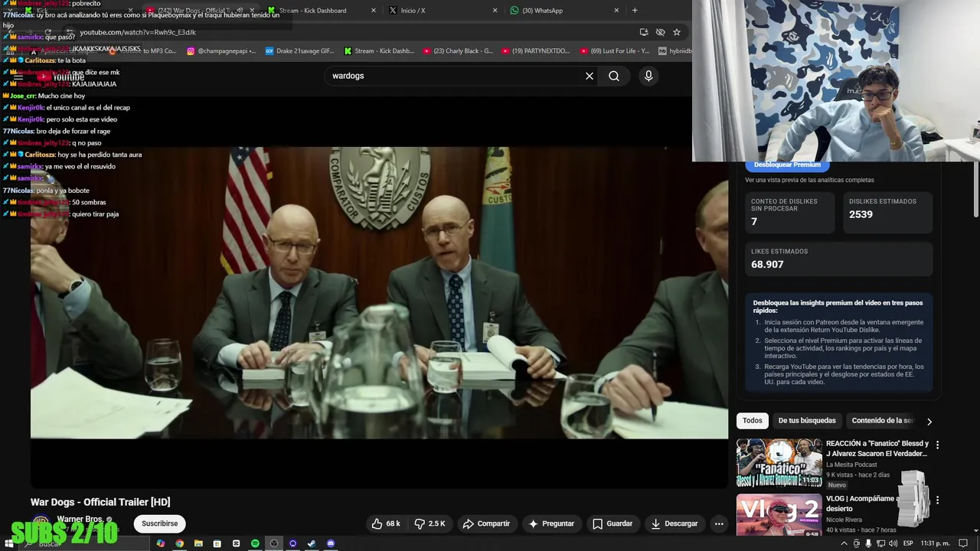The height and width of the screenshot is (551, 980).
Task: Bookmark this page with the star icon
Action: point(677,32)
